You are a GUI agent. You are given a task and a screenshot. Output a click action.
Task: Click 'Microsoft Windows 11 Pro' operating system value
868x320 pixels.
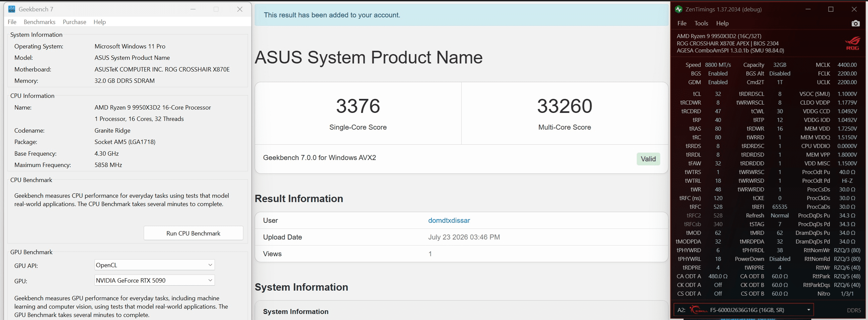coord(130,46)
